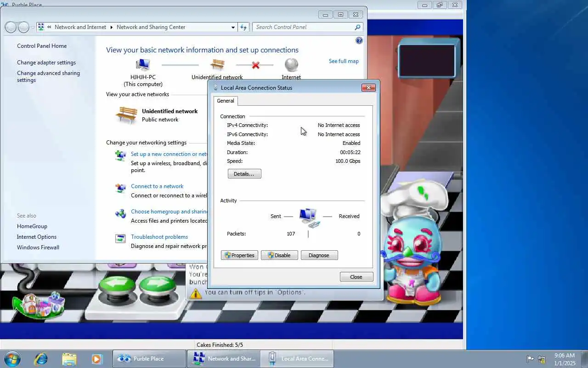Click the Close button in status dialog

click(356, 277)
